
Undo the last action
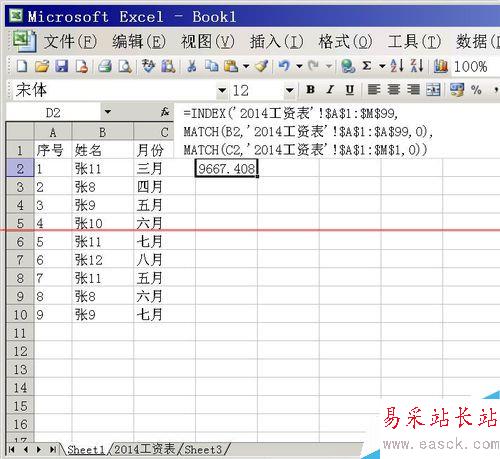point(284,66)
